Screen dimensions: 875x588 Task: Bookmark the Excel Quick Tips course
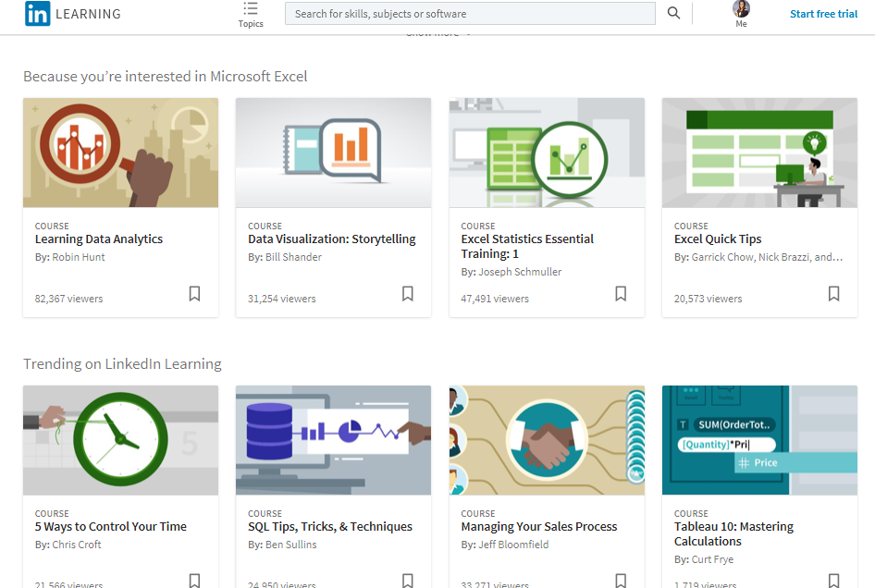[833, 294]
